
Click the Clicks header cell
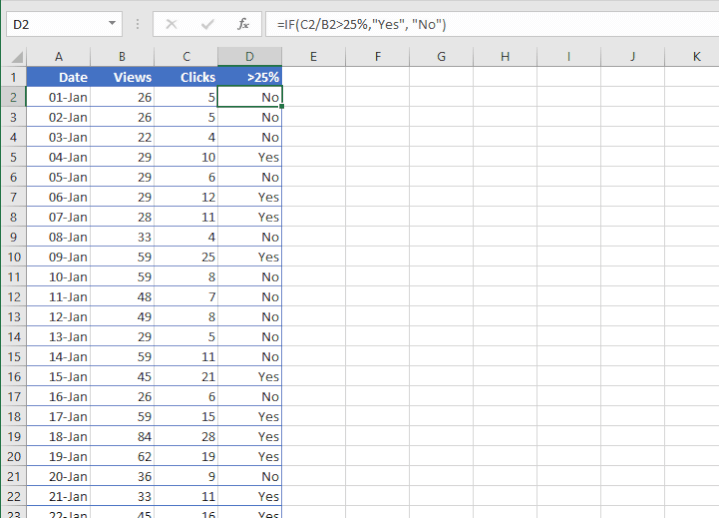point(186,77)
